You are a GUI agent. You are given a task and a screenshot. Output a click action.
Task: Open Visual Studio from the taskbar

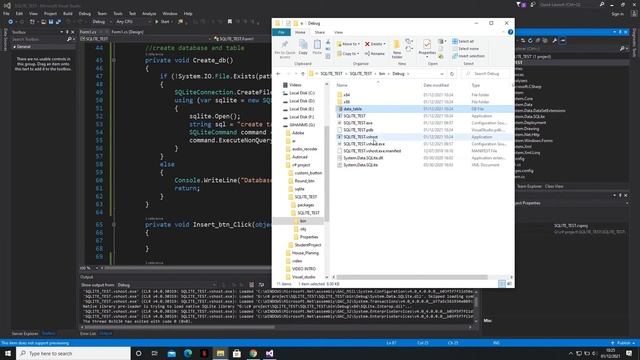[269, 353]
